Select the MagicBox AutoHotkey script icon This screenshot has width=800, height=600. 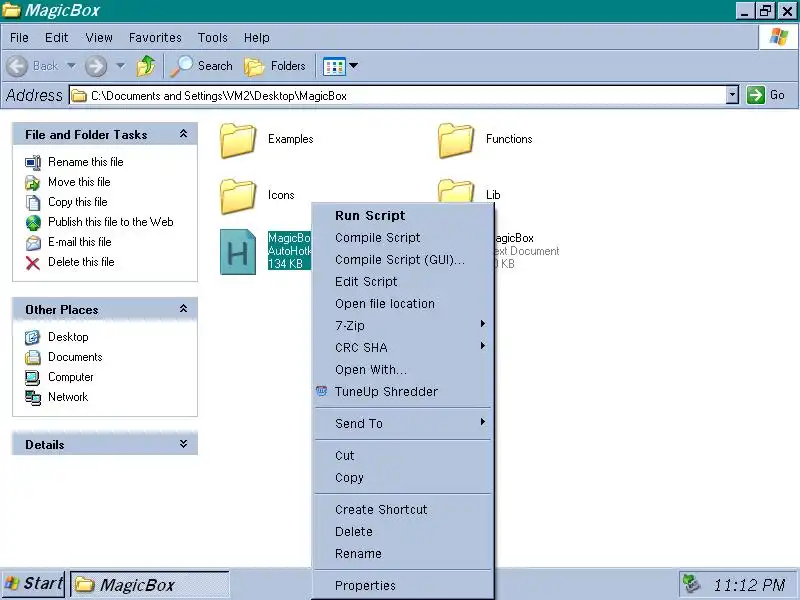238,252
